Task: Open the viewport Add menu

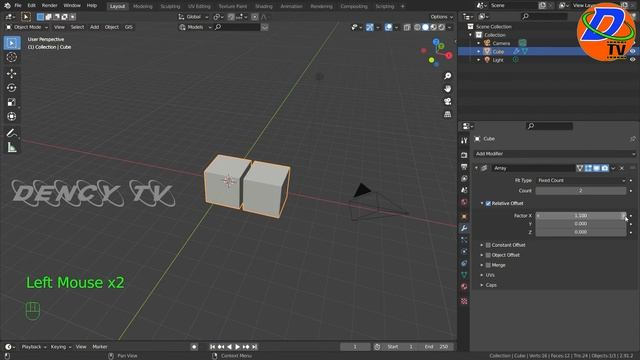Action: coord(94,27)
